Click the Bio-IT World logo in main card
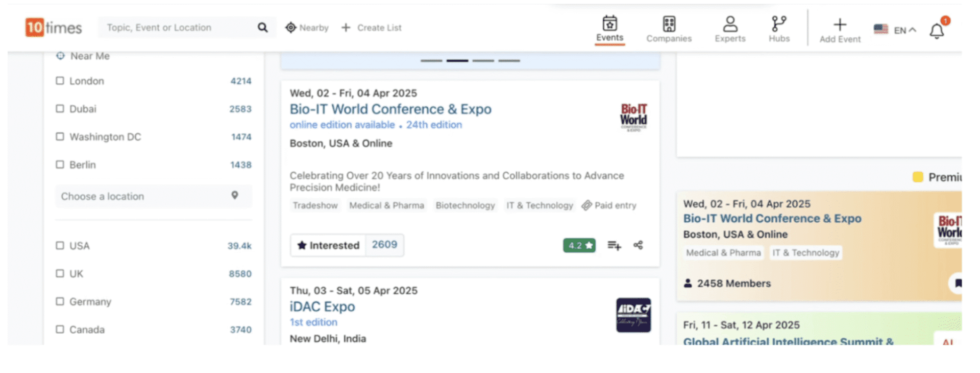Viewport: 980px width, 373px height. pos(633,117)
